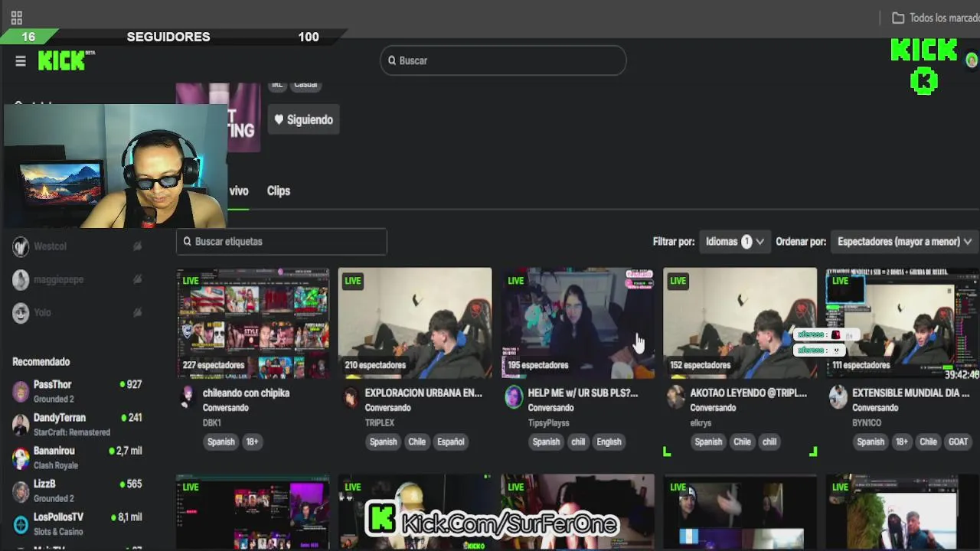Click chill tag under AKOTAO LEYENDO stream
Image resolution: width=980 pixels, height=551 pixels.
tap(769, 442)
